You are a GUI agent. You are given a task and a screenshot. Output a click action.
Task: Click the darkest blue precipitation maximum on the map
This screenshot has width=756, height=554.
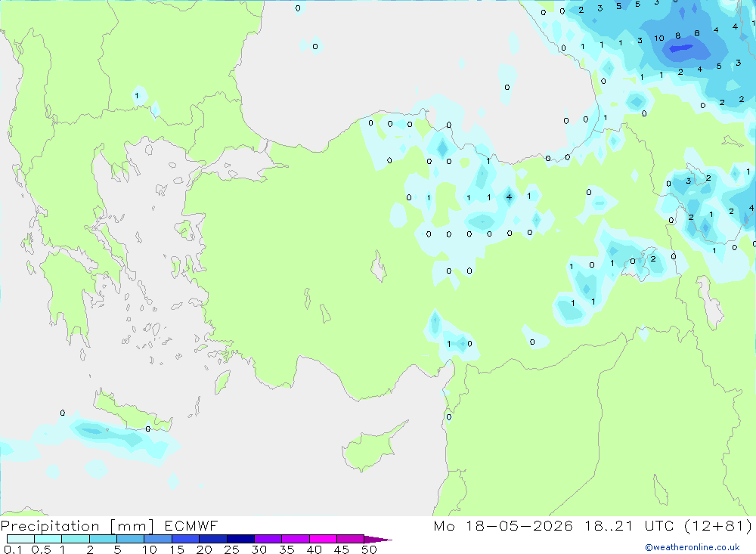pyautogui.click(x=681, y=48)
